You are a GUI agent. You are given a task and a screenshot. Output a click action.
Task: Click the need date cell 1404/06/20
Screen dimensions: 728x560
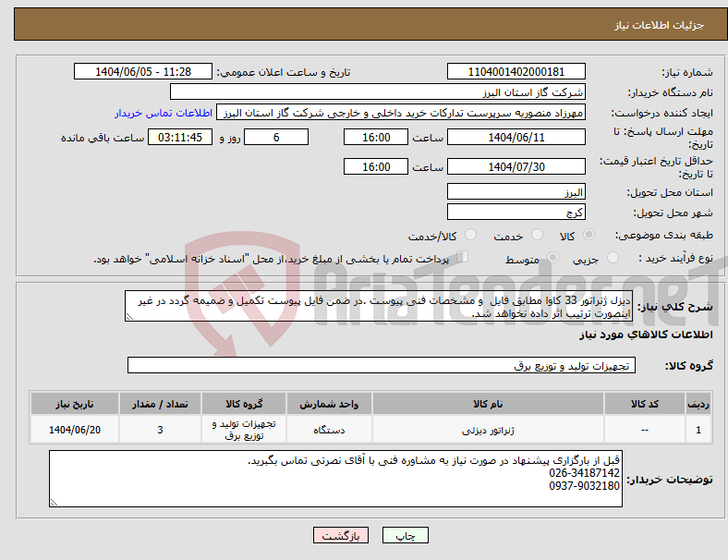click(x=75, y=430)
